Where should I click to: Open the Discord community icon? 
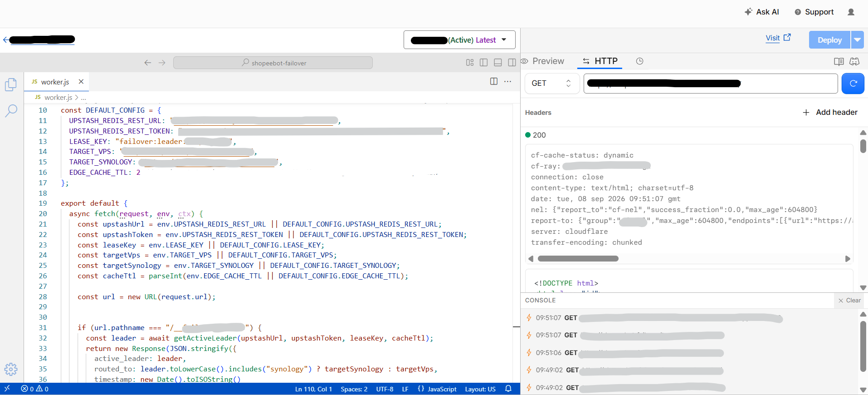pos(854,61)
